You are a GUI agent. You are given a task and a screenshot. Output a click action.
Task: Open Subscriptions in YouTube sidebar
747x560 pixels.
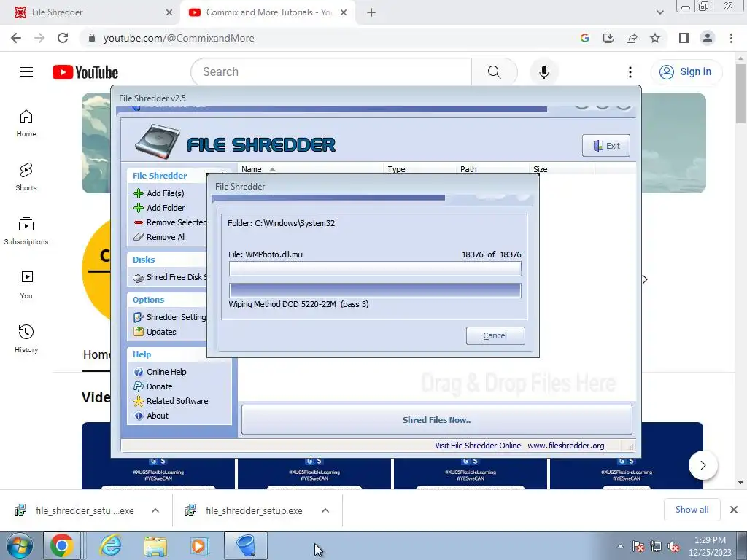click(x=26, y=231)
